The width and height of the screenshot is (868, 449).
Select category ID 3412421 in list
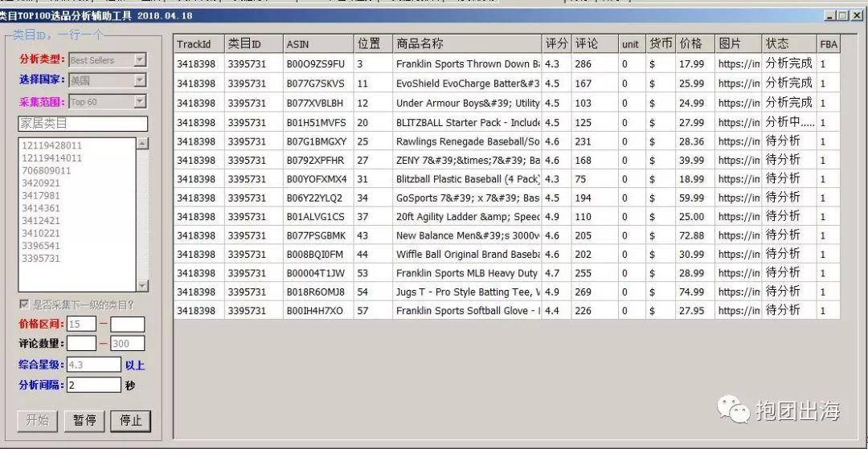point(41,221)
